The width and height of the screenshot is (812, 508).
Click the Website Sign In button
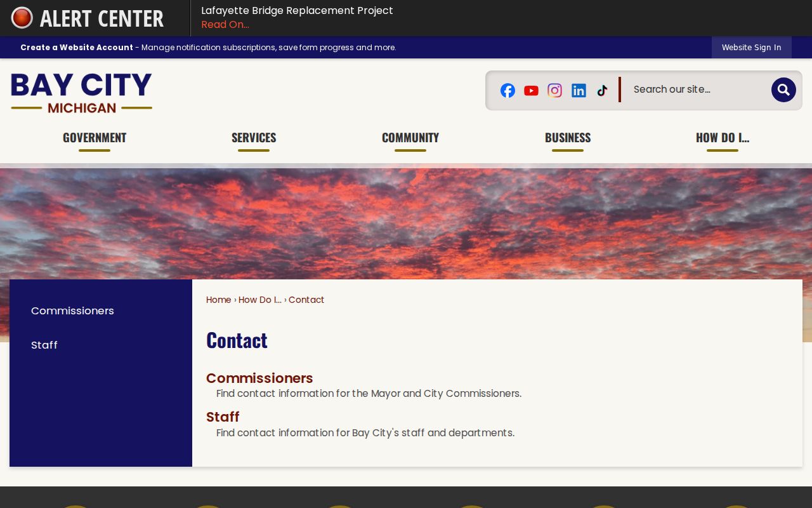click(751, 48)
